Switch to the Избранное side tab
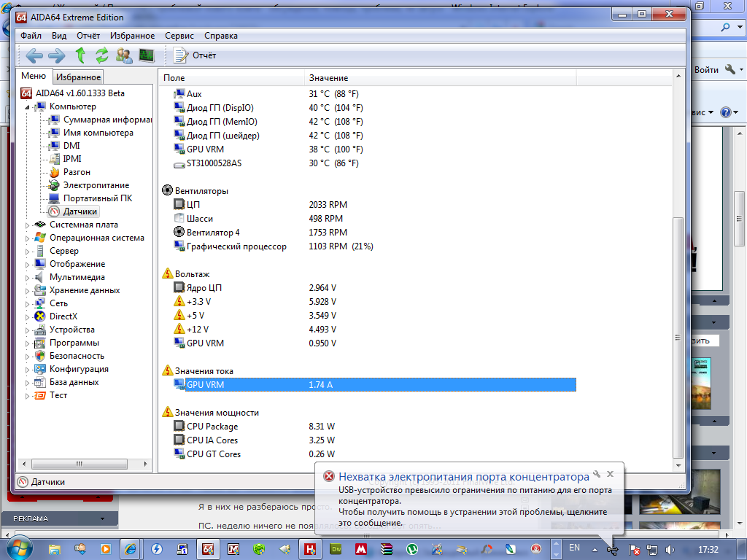The image size is (747, 560). [x=78, y=77]
